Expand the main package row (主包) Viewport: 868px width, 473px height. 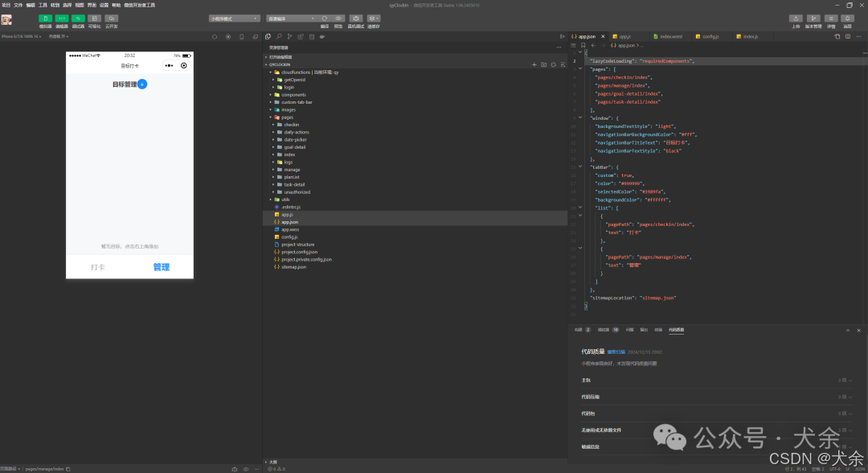716,380
